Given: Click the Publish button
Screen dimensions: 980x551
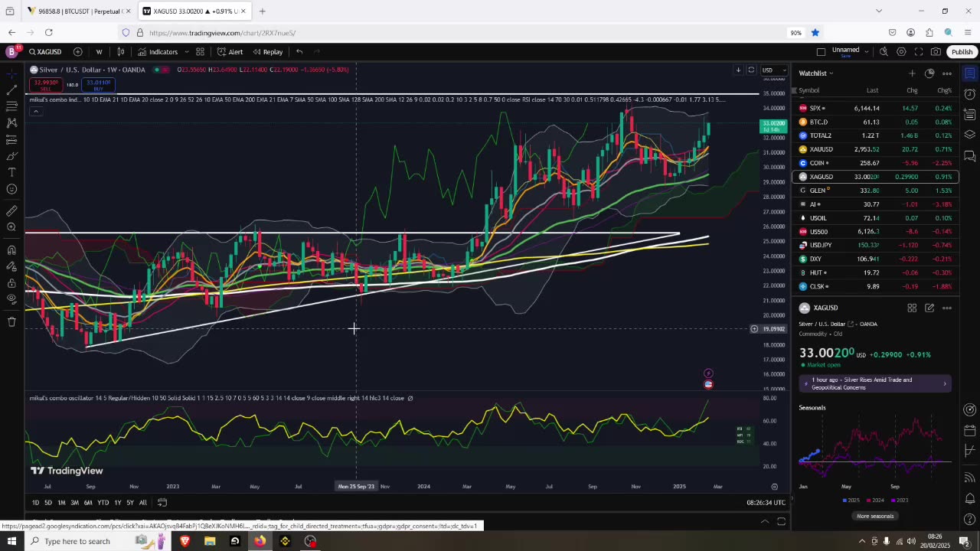Looking at the screenshot, I should (x=962, y=52).
